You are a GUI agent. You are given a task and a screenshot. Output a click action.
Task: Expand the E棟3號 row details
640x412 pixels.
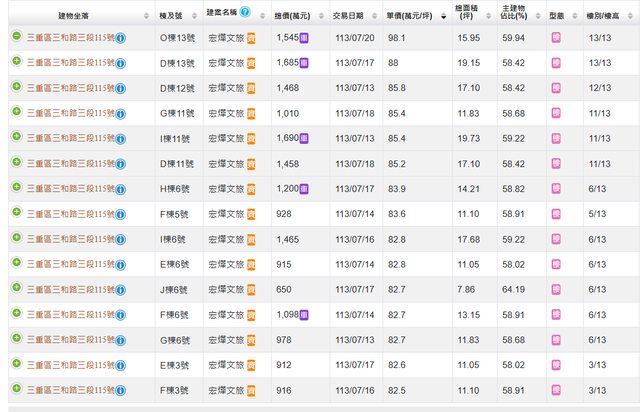tap(17, 362)
